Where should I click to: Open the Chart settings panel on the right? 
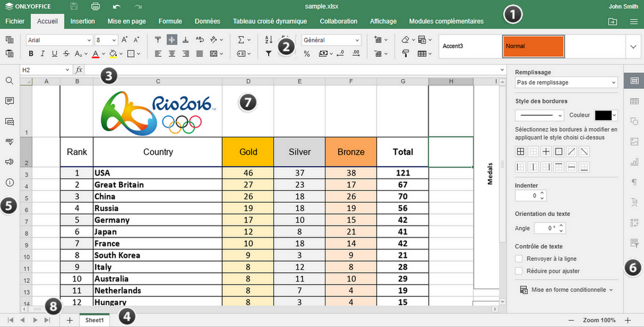click(634, 162)
